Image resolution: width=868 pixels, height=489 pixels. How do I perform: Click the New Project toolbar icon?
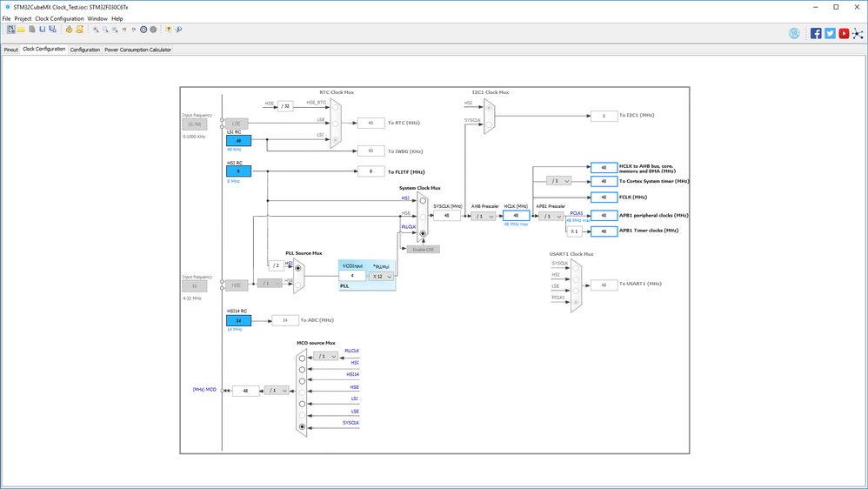pyautogui.click(x=11, y=30)
